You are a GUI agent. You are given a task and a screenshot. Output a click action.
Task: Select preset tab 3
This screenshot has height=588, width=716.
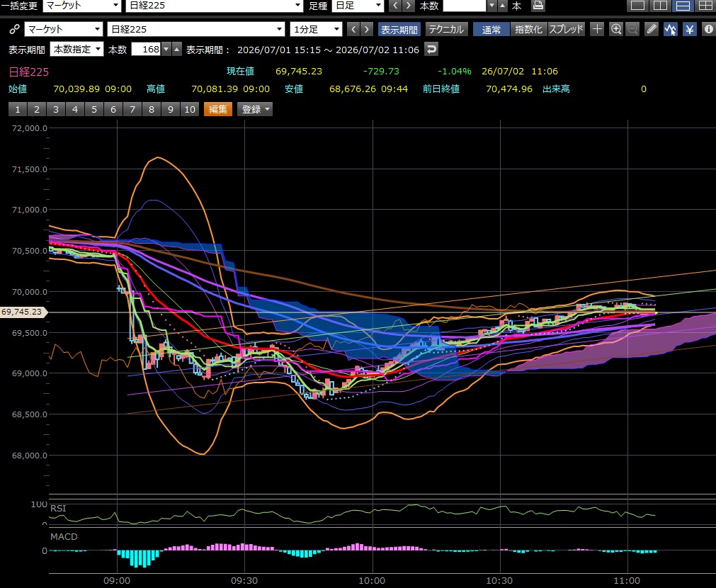pos(56,109)
